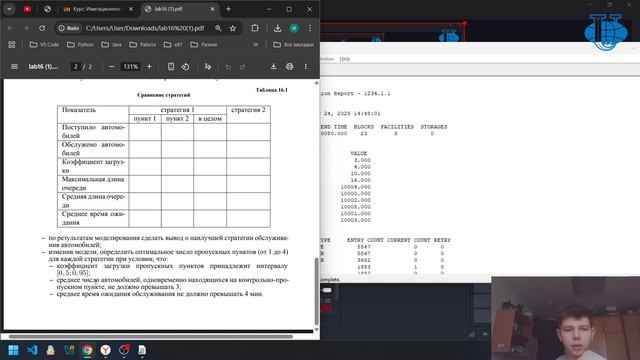
Task: Click the PDF horizontal scrollbar
Action: coord(151,337)
